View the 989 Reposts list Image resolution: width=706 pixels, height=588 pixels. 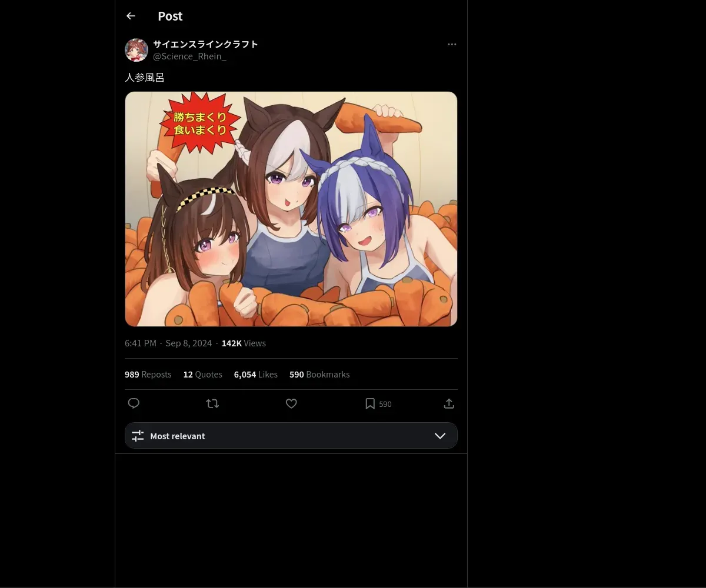(x=148, y=375)
